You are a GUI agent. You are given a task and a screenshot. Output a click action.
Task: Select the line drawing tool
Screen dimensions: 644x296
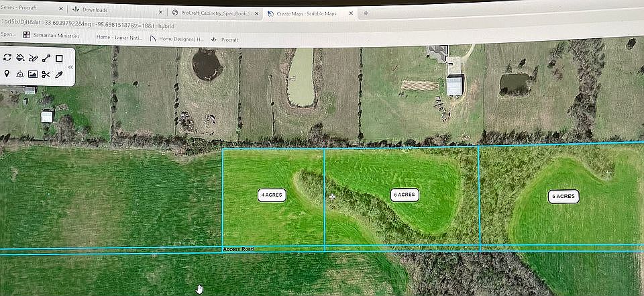point(46,58)
